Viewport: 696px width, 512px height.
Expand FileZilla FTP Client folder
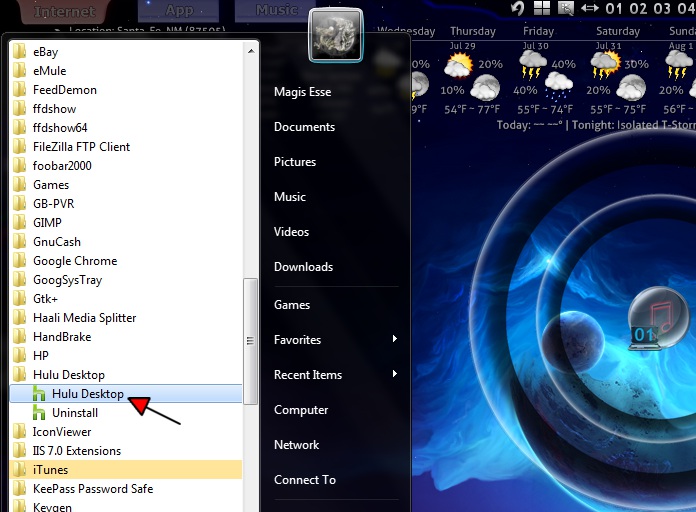(x=126, y=147)
